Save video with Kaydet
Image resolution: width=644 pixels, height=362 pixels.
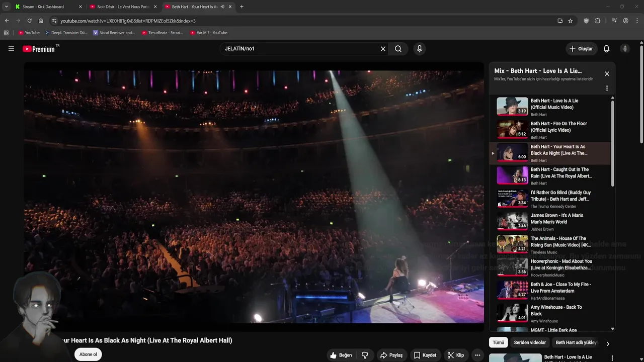tap(425, 355)
